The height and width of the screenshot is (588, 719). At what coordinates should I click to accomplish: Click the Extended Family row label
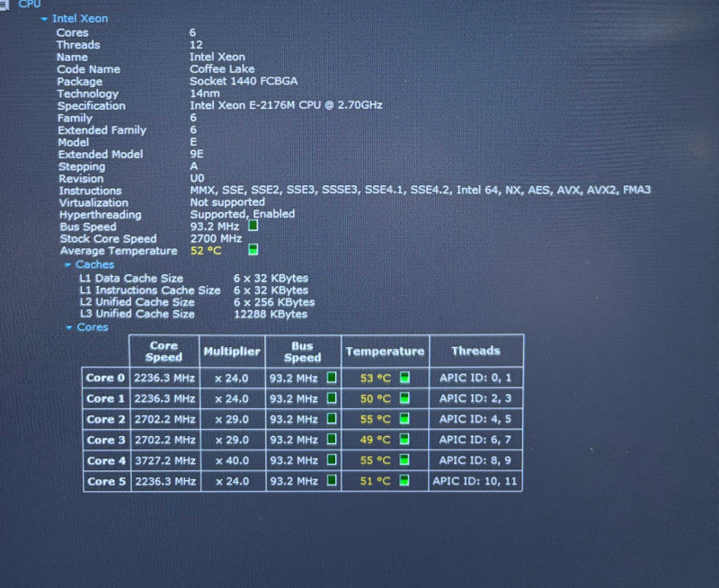[102, 130]
